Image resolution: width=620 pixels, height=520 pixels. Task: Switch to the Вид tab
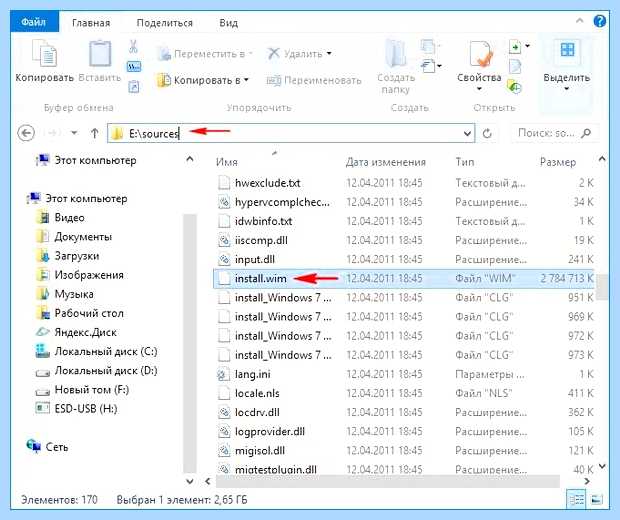229,23
